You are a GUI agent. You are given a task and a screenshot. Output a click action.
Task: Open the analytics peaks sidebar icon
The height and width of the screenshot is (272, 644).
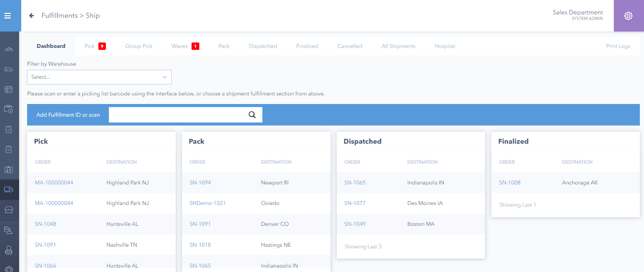9,49
